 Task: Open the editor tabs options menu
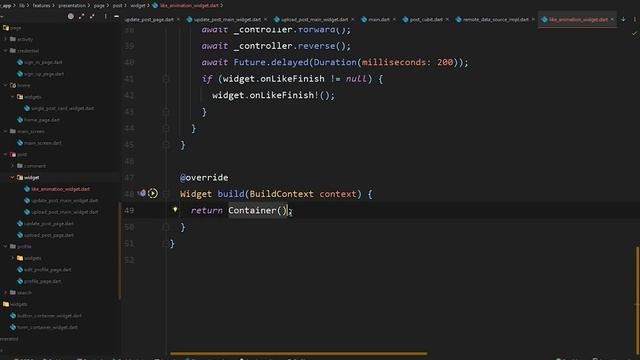point(635,20)
